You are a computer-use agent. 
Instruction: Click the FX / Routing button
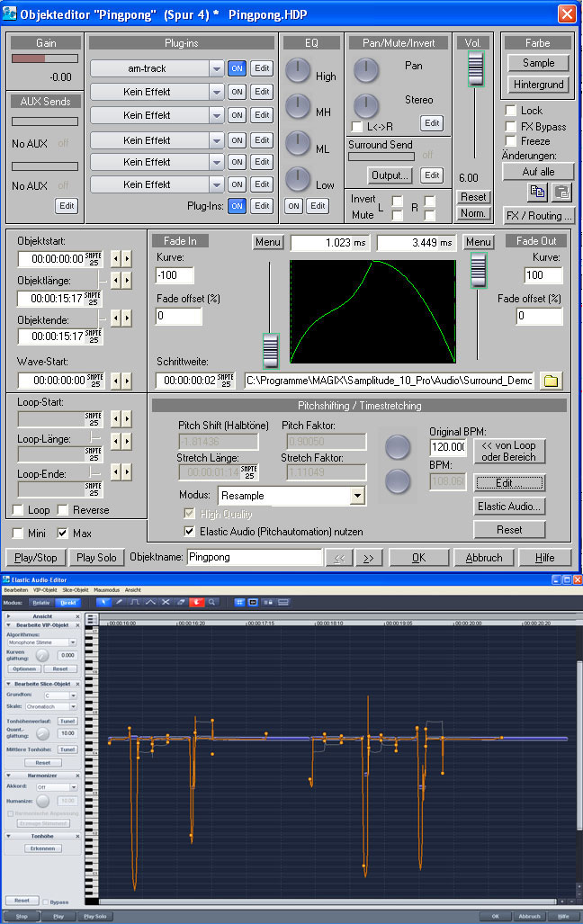(537, 216)
